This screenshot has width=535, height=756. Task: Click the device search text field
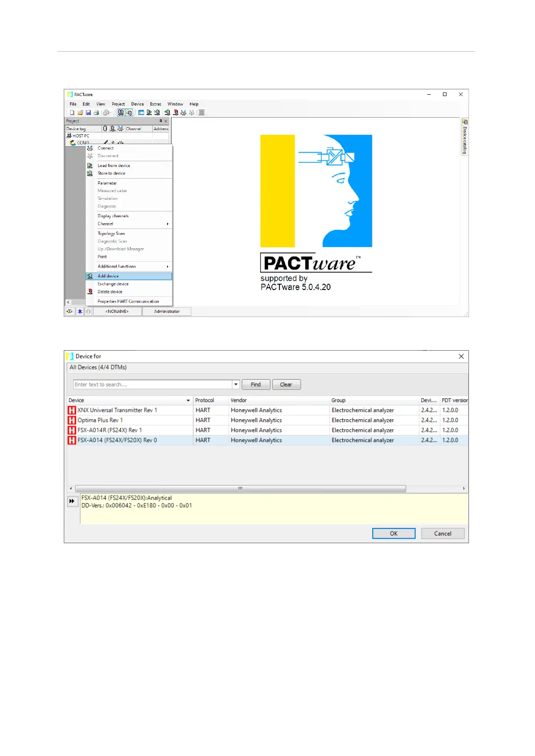152,385
